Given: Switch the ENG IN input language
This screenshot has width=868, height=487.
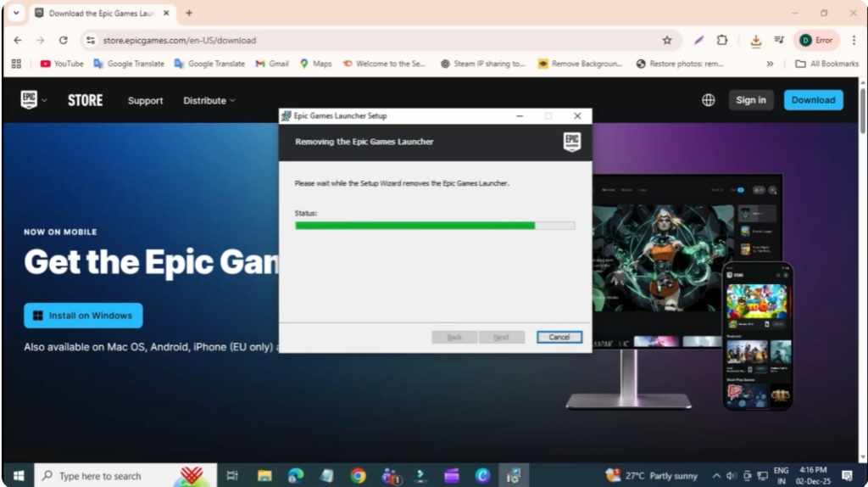Looking at the screenshot, I should click(781, 476).
